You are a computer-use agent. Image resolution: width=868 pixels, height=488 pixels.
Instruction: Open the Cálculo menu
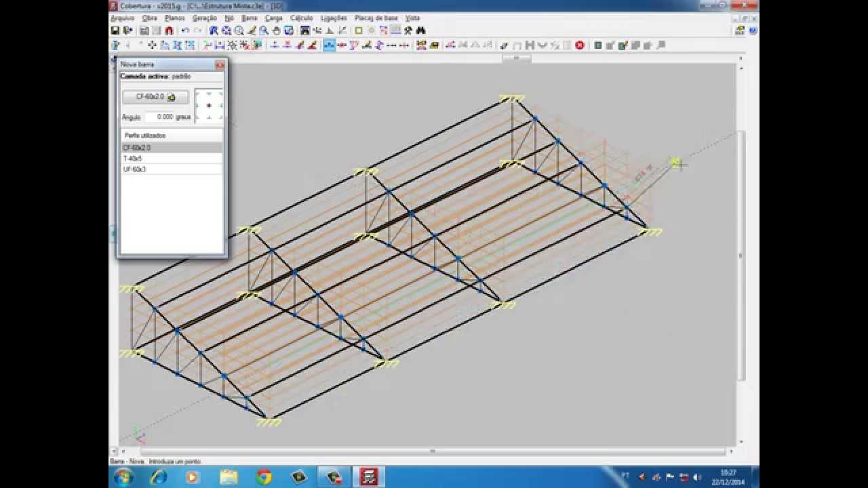302,18
